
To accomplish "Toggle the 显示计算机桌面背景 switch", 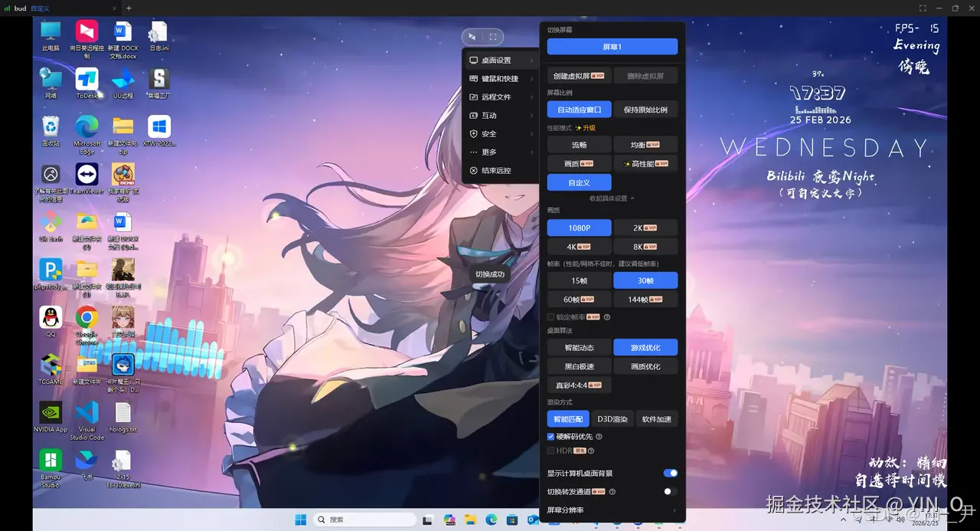I will pos(670,473).
